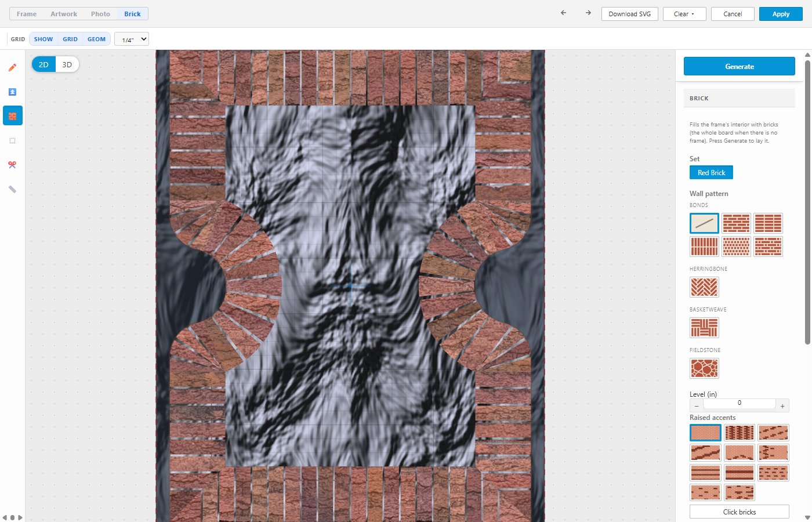Select the no-pattern diagonal line bond option
This screenshot has width=812, height=522.
click(x=704, y=223)
